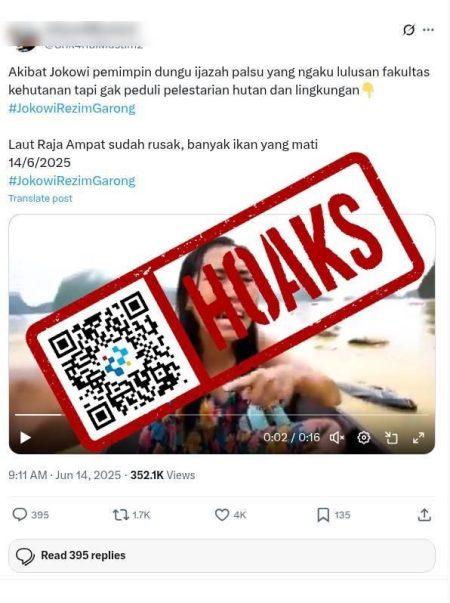
Task: Unmute the video sound
Action: tap(337, 437)
